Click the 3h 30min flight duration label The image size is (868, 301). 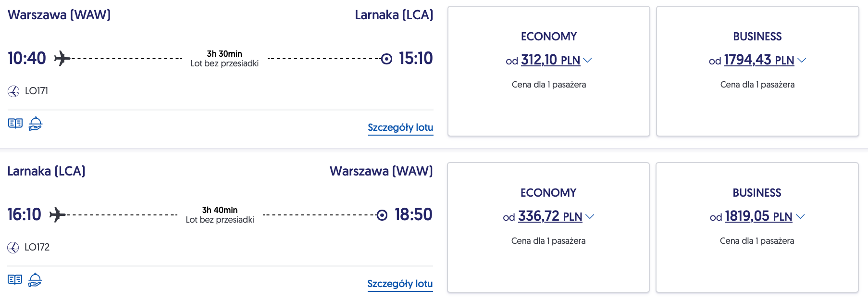tap(224, 54)
